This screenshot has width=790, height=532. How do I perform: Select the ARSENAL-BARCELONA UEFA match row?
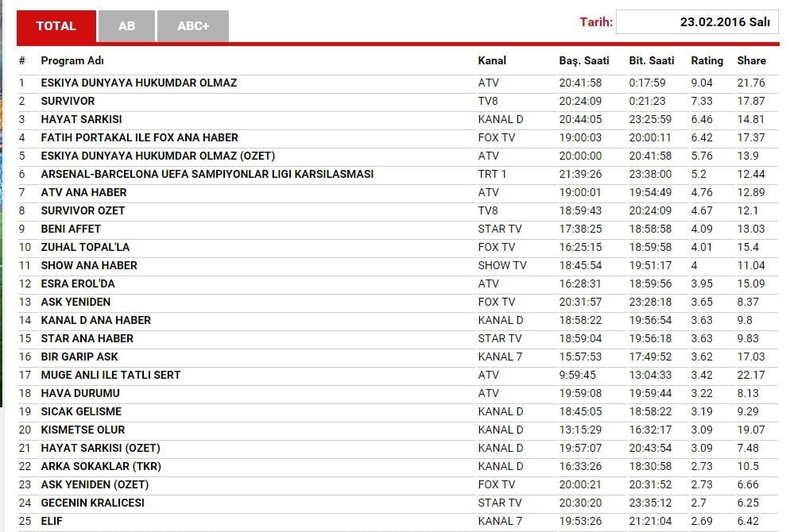[x=207, y=174]
